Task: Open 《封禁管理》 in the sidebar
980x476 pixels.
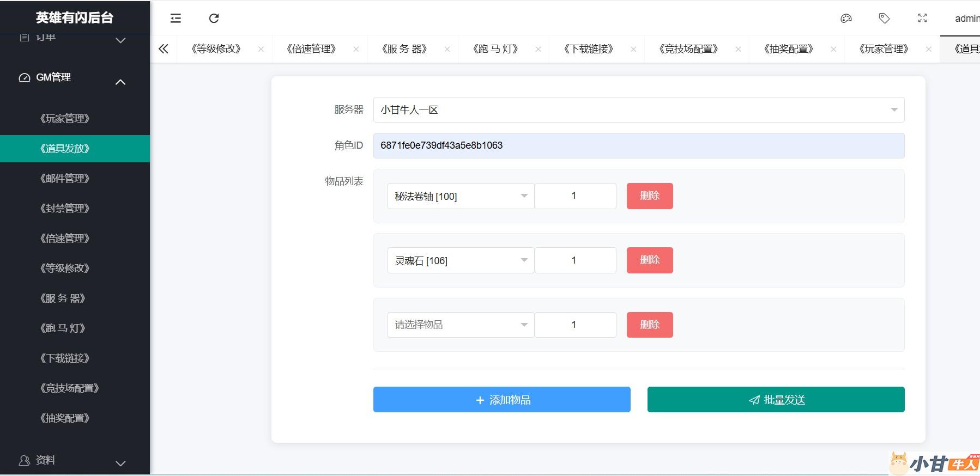Action: pyautogui.click(x=65, y=209)
